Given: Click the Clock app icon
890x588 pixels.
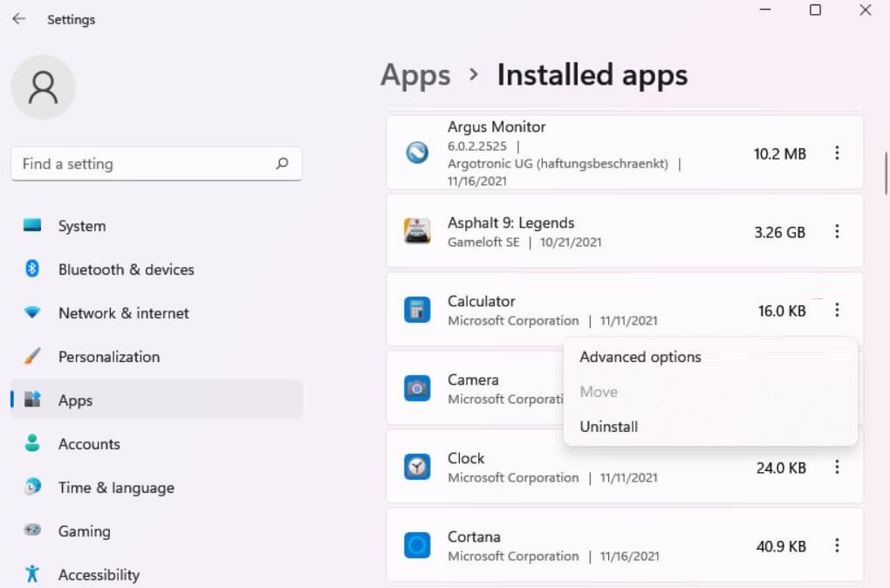Looking at the screenshot, I should point(417,468).
